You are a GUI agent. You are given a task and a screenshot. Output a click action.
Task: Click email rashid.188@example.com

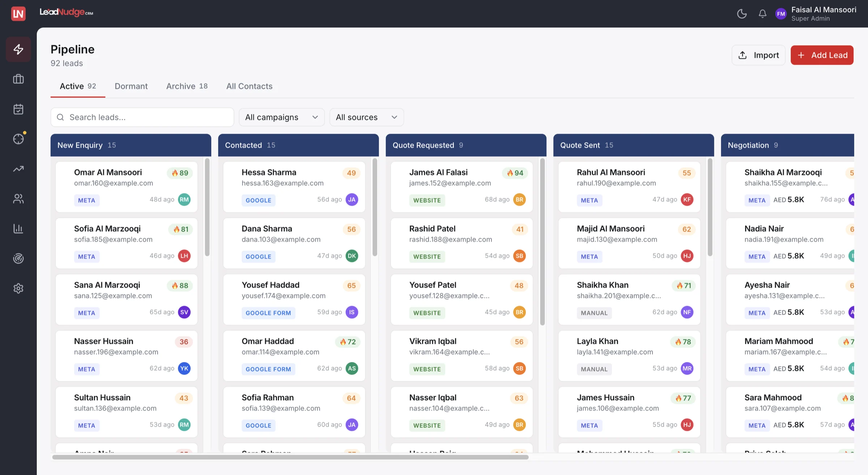coord(451,239)
